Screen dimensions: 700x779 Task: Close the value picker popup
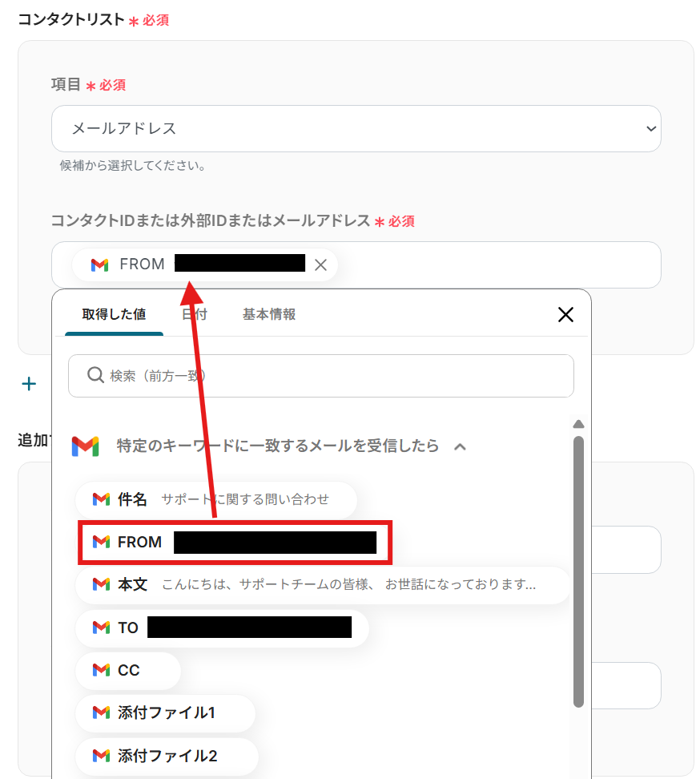tap(565, 314)
